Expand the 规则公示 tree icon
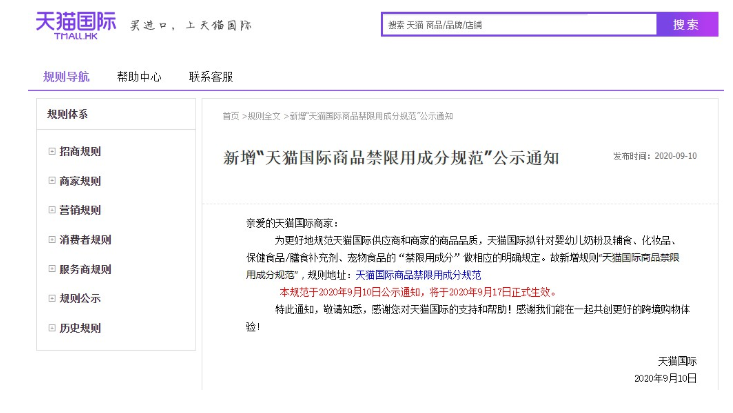Image resolution: width=733 pixels, height=413 pixels. tap(52, 298)
